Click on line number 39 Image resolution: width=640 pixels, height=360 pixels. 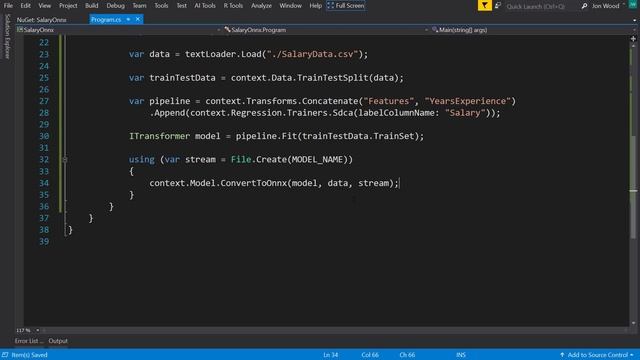[44, 242]
